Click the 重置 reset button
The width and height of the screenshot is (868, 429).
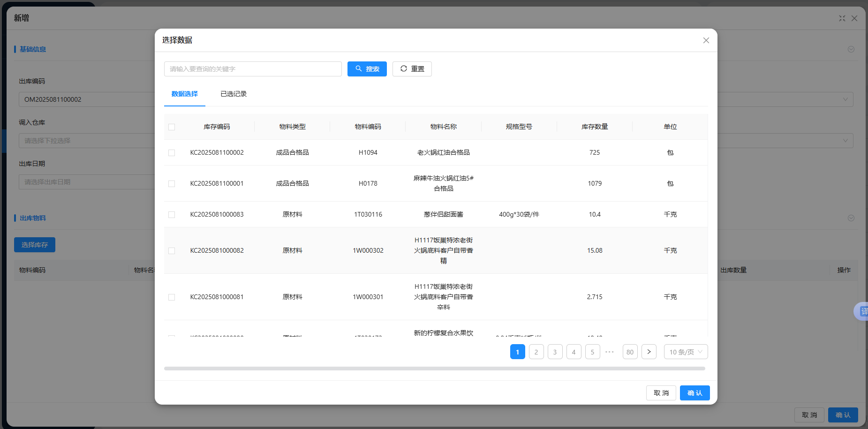412,69
